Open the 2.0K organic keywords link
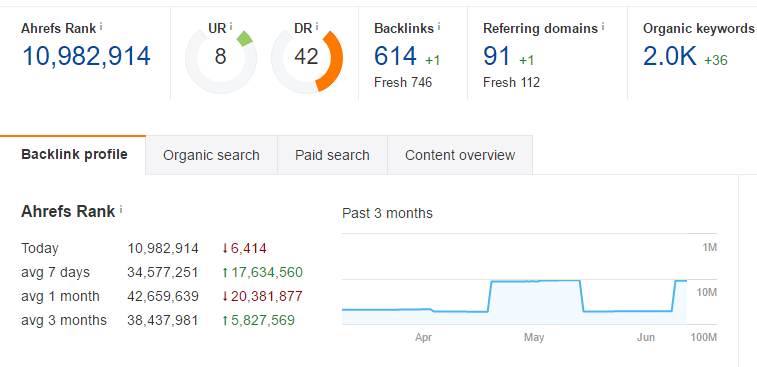757x367 pixels. [670, 56]
